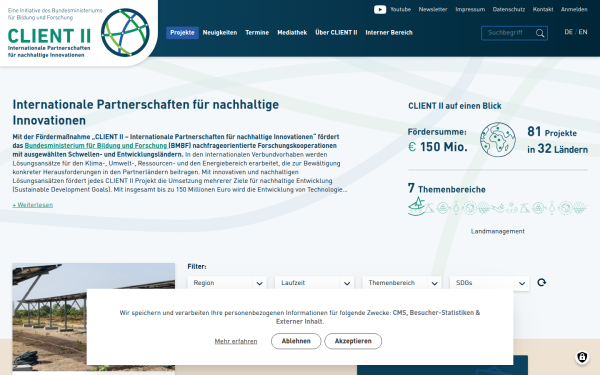Open the Region filter dropdown

(x=227, y=283)
